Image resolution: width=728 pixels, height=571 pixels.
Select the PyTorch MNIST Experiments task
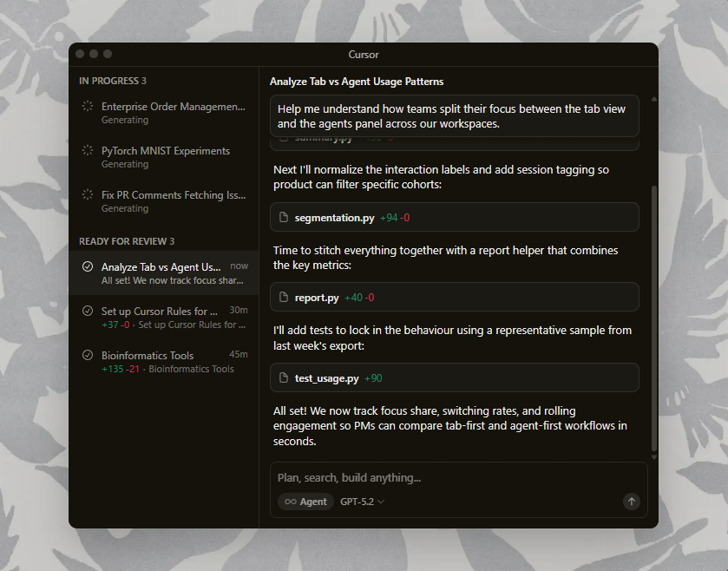pos(164,157)
